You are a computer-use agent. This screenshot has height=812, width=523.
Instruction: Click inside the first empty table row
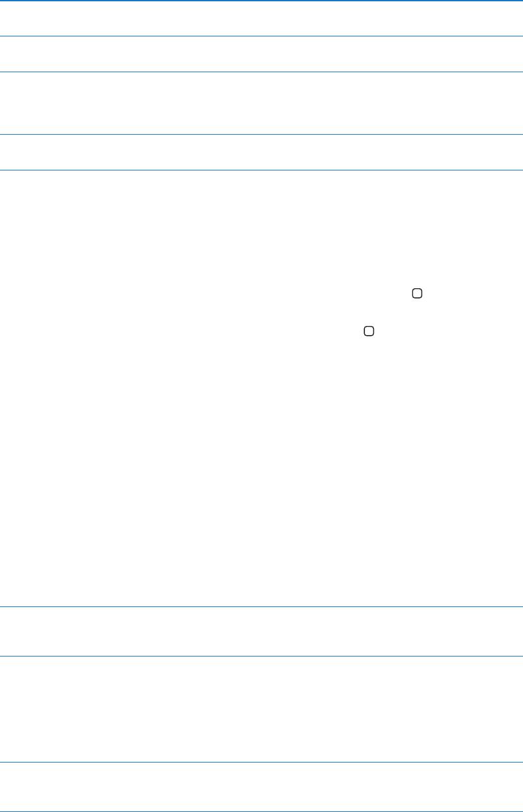(261, 18)
